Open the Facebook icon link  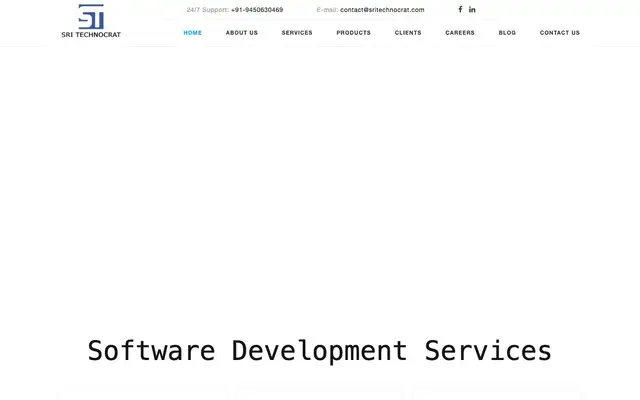[460, 9]
